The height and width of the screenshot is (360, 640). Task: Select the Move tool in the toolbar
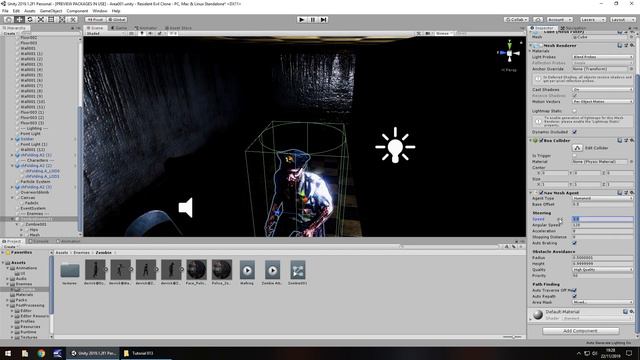[x=19, y=20]
